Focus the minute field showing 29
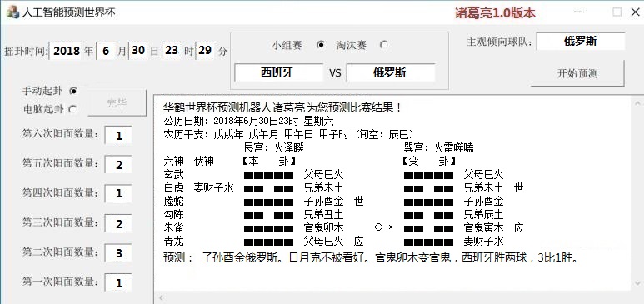The image size is (644, 304). (x=205, y=51)
